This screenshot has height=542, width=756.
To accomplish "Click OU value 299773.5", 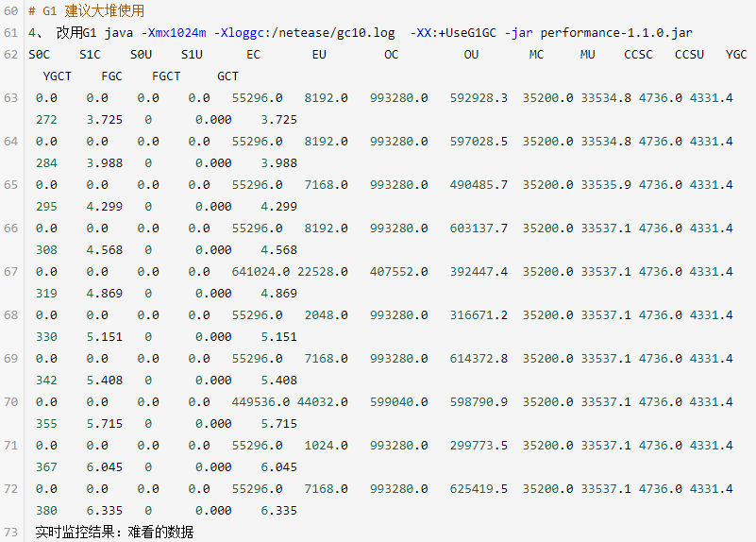I will (479, 445).
